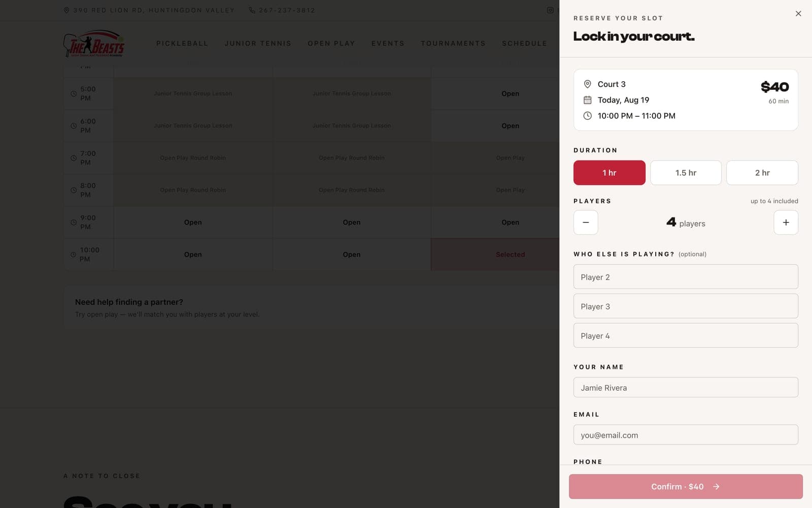This screenshot has width=812, height=508.
Task: Click the Email input field
Action: pyautogui.click(x=686, y=435)
